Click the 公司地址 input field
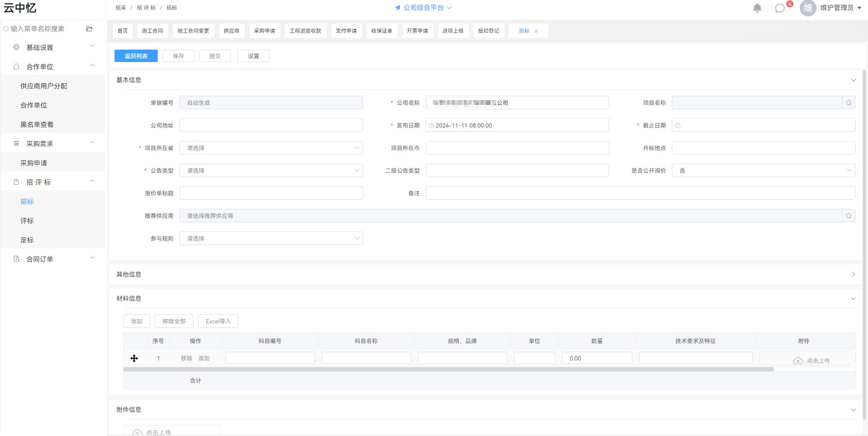The image size is (868, 436). coord(271,125)
